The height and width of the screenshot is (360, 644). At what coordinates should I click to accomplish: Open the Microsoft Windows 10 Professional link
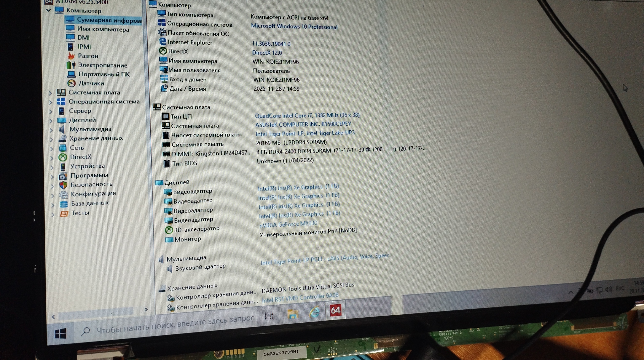point(294,27)
